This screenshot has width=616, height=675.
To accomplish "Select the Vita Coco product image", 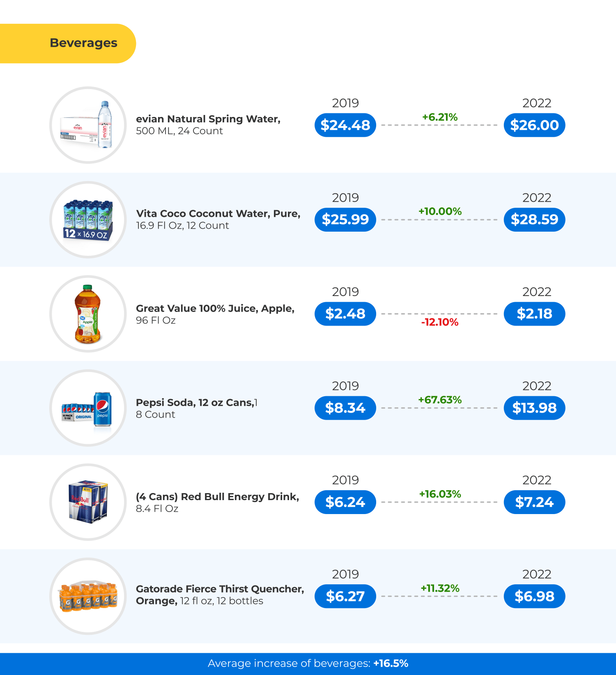I will (88, 220).
